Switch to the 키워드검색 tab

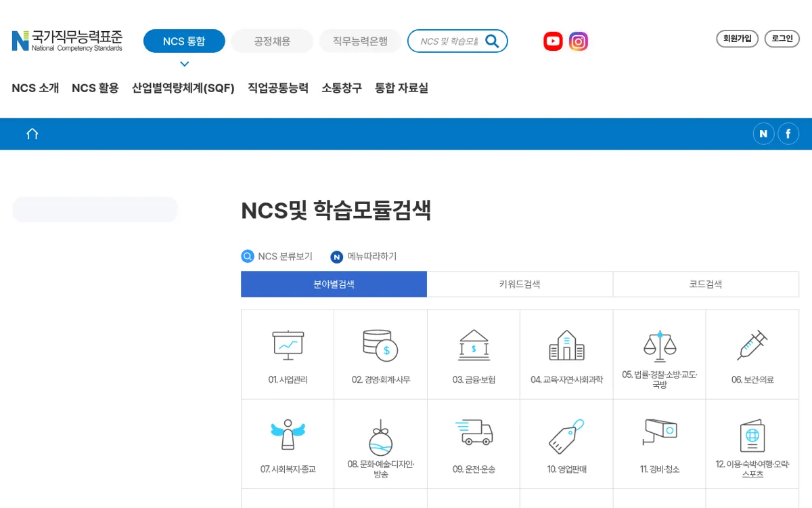pos(520,284)
